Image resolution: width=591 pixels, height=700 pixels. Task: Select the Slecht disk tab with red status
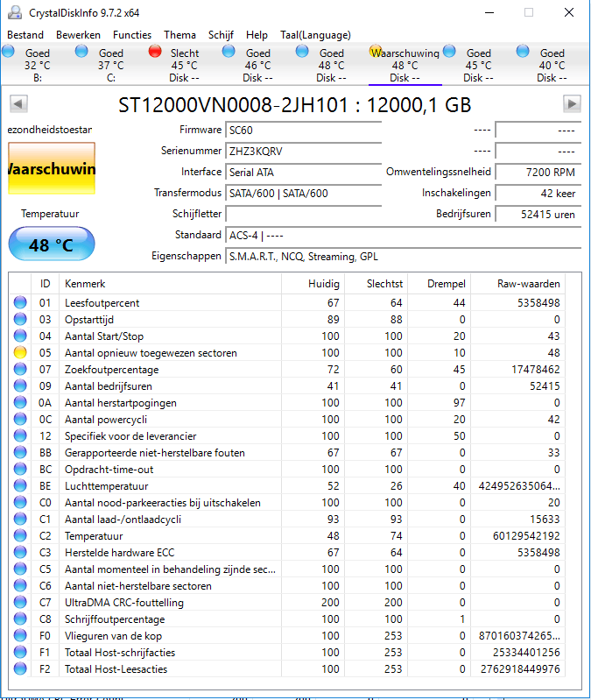(x=184, y=65)
